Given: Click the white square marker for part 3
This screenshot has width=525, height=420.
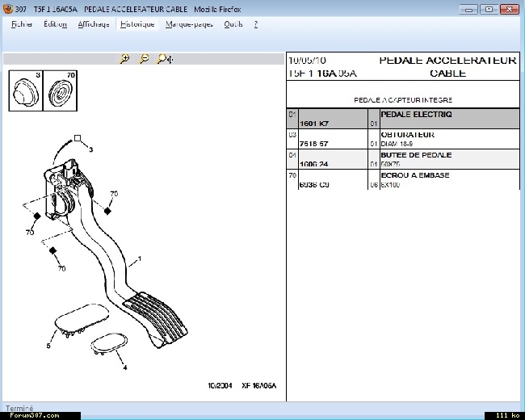Looking at the screenshot, I should (x=78, y=138).
